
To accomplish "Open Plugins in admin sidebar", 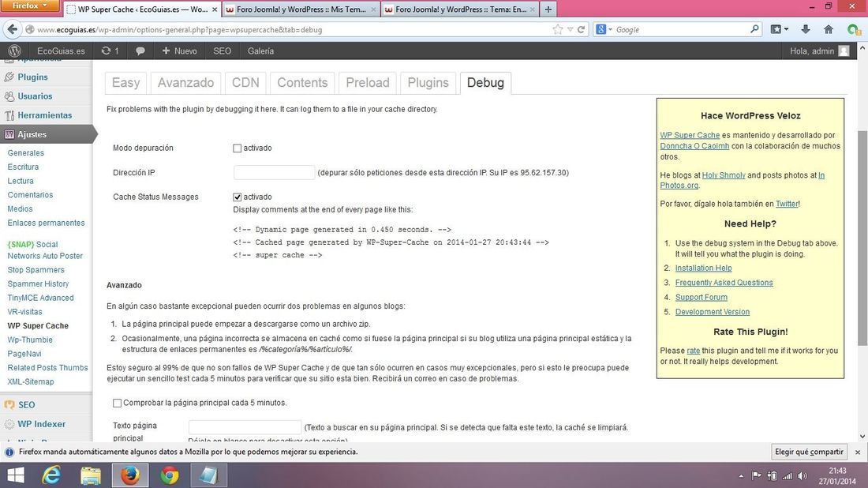I will 32,77.
